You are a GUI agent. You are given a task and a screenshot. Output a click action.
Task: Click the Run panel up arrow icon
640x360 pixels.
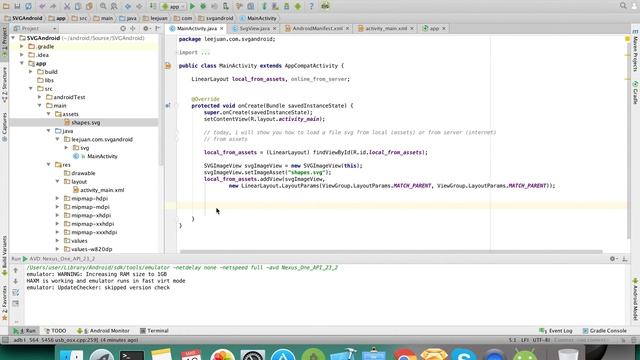pos(16,270)
